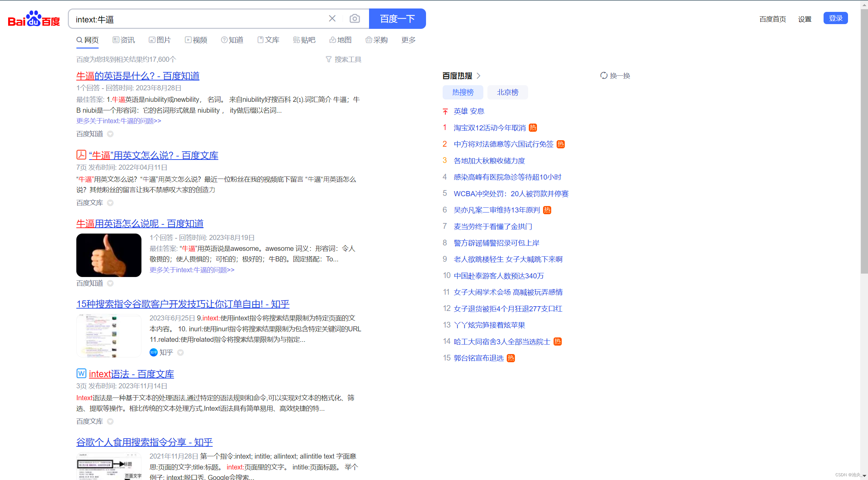Switch to the 贴吧 tab
The height and width of the screenshot is (480, 868).
[304, 40]
